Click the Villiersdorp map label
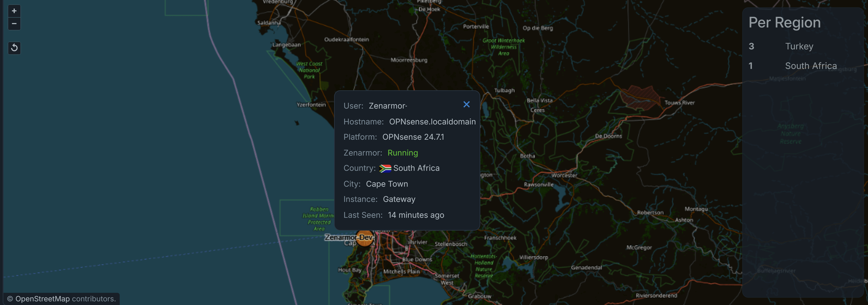Image resolution: width=868 pixels, height=305 pixels. [533, 257]
